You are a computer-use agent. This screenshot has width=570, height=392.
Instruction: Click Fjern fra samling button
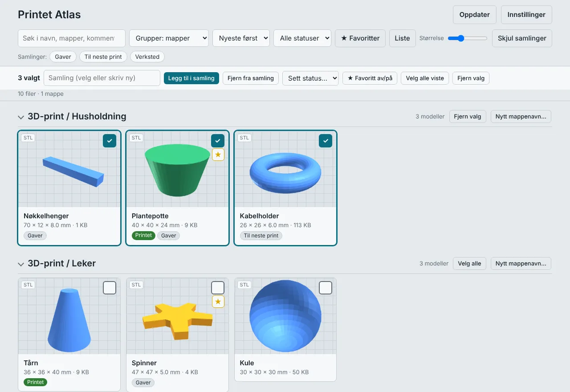click(251, 78)
